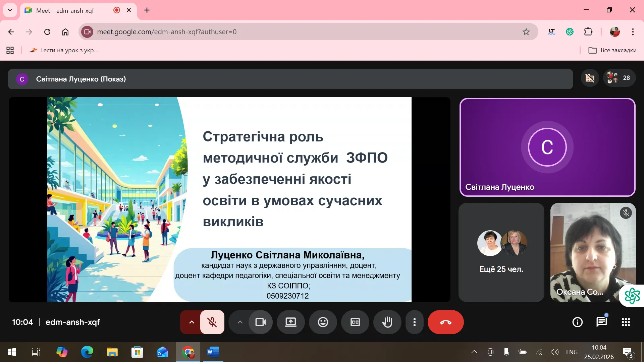Open emoji reactions panel
This screenshot has height=362, width=644.
coord(323,322)
